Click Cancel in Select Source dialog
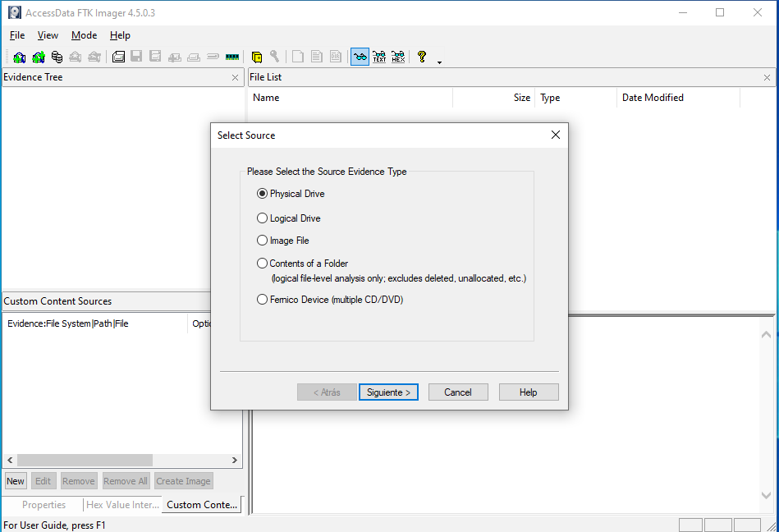 coord(458,392)
